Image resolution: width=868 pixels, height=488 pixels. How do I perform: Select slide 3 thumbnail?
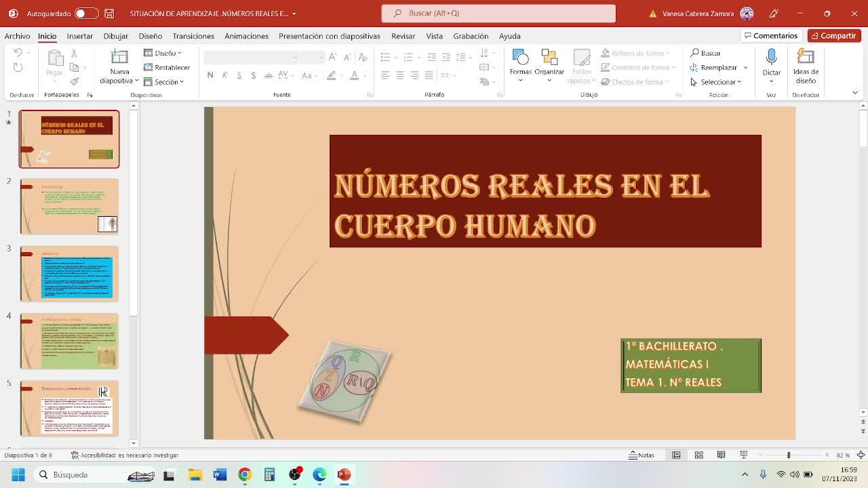click(69, 274)
